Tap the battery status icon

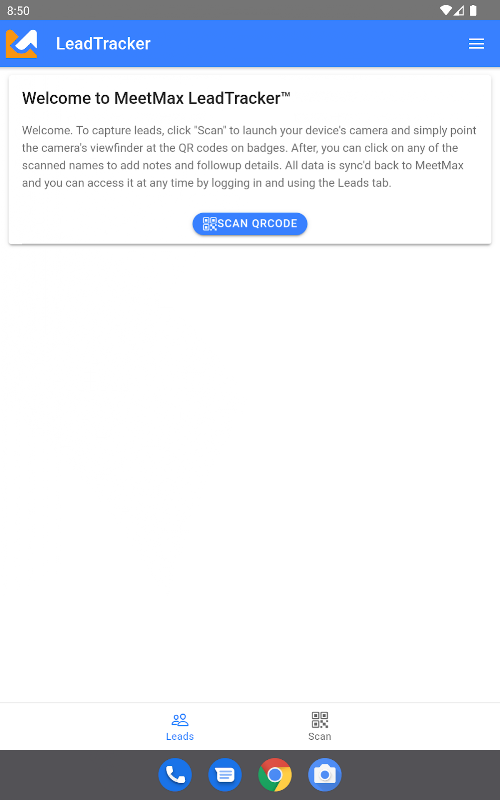(473, 10)
